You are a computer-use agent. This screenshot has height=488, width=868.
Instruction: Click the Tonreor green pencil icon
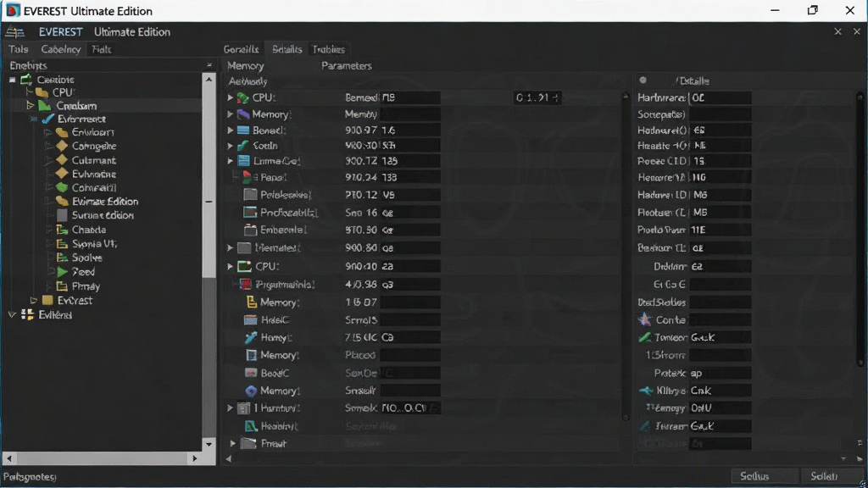coord(644,337)
